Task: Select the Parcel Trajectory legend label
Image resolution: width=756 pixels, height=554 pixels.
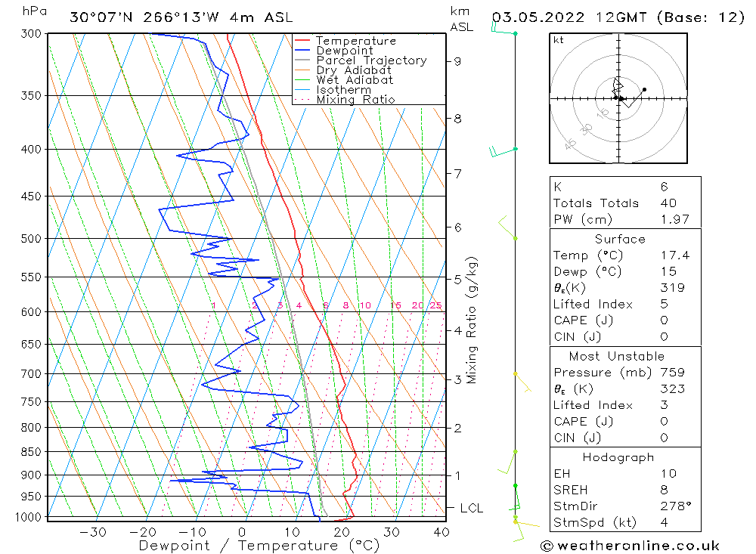Action: coord(371,60)
